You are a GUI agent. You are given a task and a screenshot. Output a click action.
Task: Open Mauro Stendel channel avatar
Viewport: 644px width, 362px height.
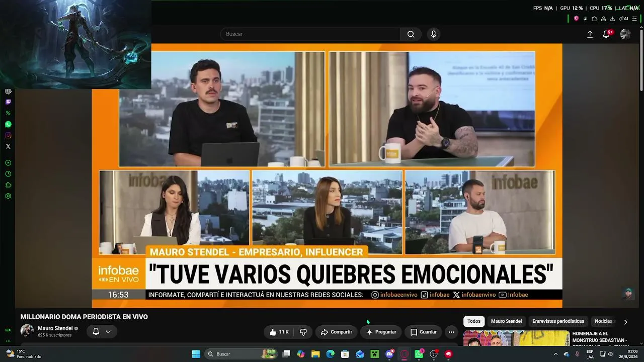(x=27, y=331)
